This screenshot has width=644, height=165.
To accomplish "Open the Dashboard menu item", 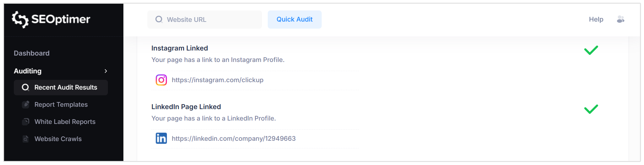I will pos(32,53).
